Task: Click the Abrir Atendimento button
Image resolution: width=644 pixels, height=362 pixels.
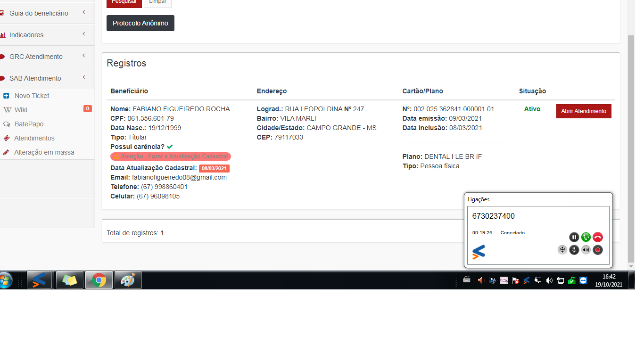Action: coord(584,111)
